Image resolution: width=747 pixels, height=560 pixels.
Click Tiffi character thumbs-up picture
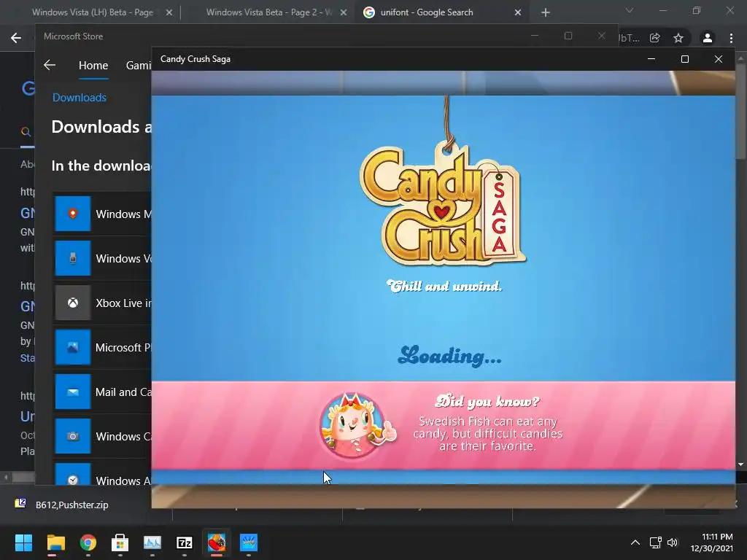(x=357, y=425)
